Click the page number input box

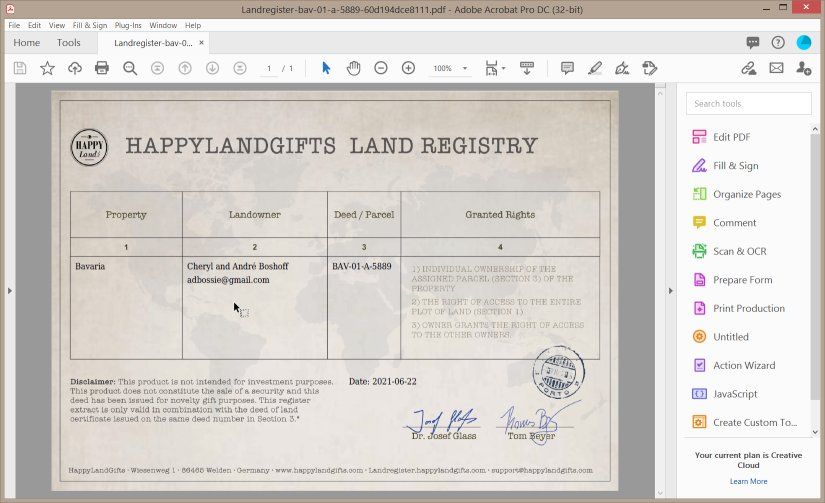[x=269, y=68]
